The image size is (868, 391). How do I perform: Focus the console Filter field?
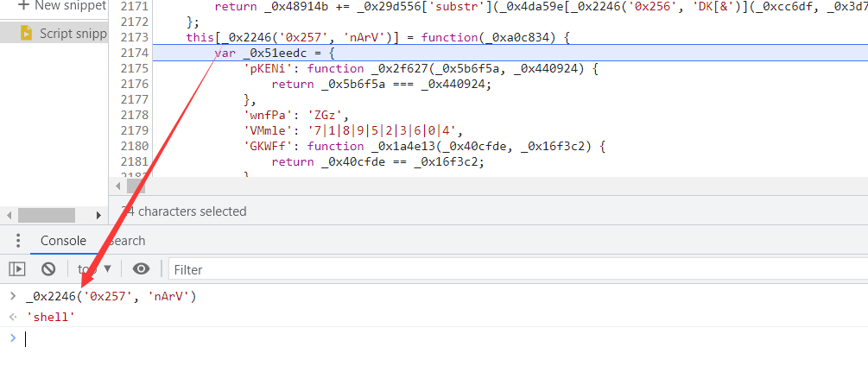tap(517, 269)
